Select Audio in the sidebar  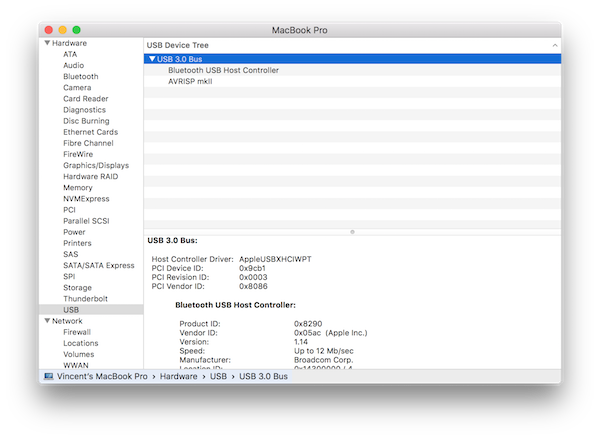pos(73,65)
